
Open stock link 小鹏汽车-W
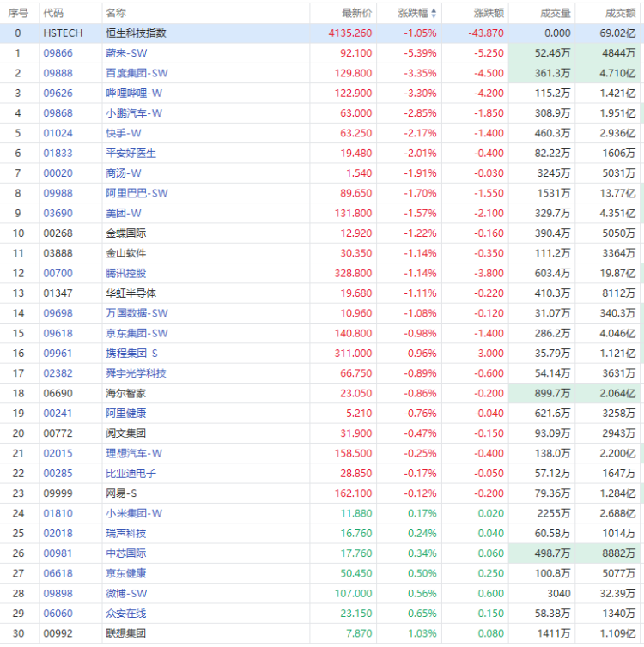point(134,113)
